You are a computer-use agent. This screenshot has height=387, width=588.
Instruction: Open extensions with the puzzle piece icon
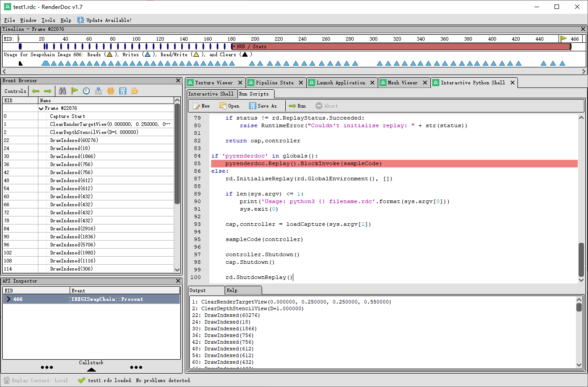pos(134,91)
